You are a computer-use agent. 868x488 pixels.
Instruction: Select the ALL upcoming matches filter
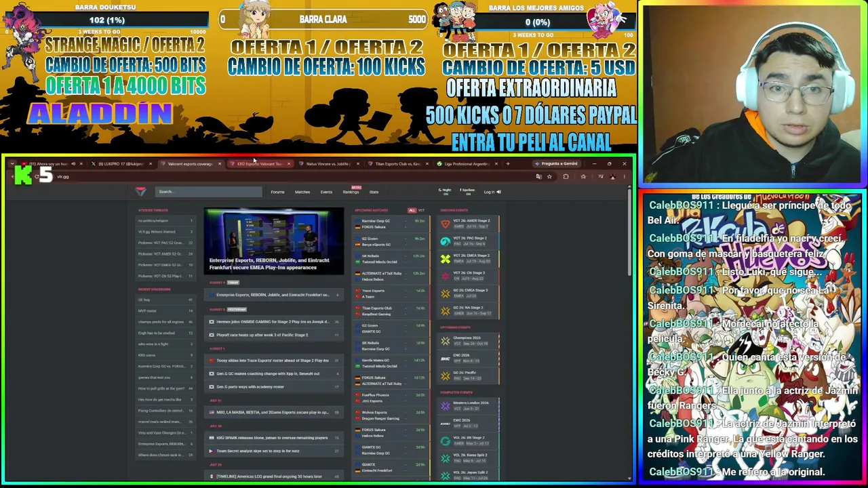point(412,210)
